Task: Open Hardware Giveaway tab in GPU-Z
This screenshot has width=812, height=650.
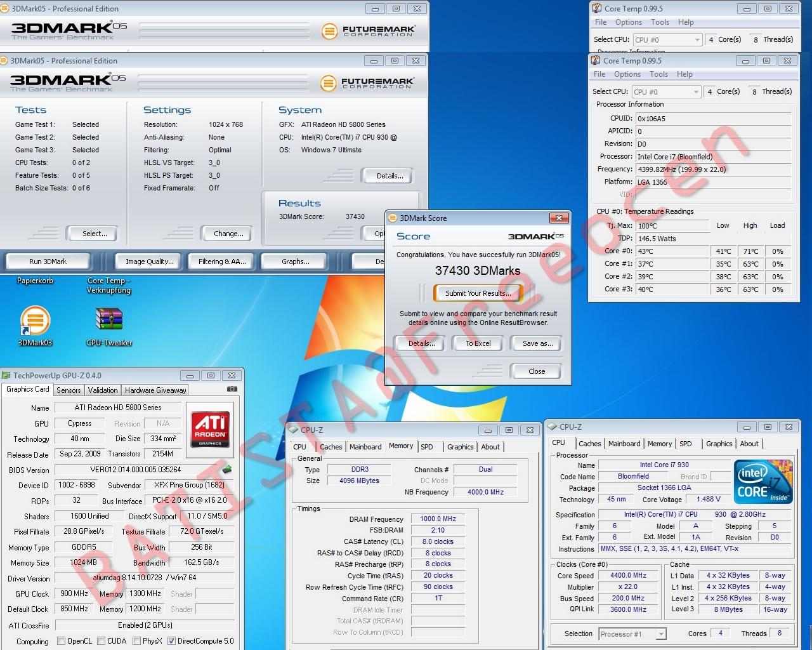Action: (x=155, y=390)
